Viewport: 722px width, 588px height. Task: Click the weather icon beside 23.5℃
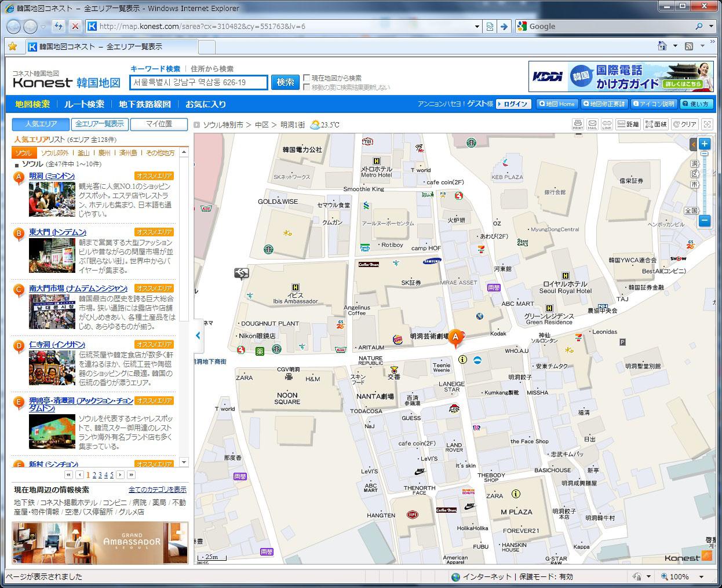tap(315, 125)
